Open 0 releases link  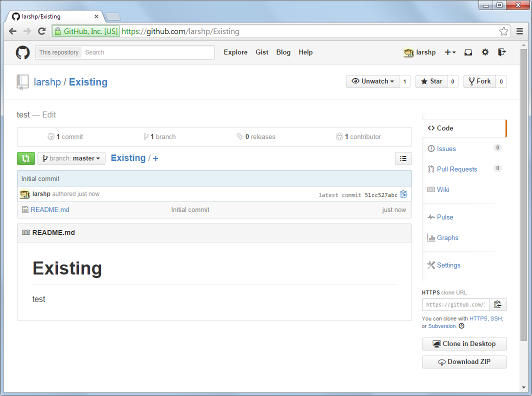point(256,137)
